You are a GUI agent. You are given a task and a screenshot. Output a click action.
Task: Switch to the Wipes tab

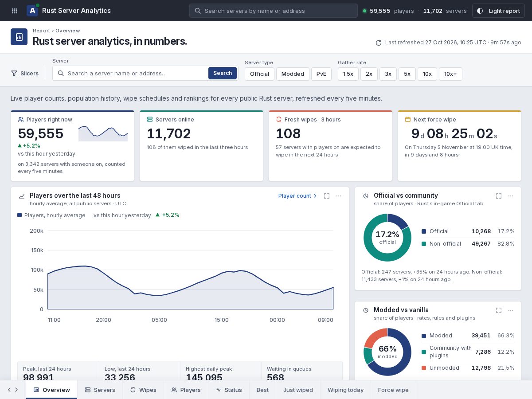point(143,390)
